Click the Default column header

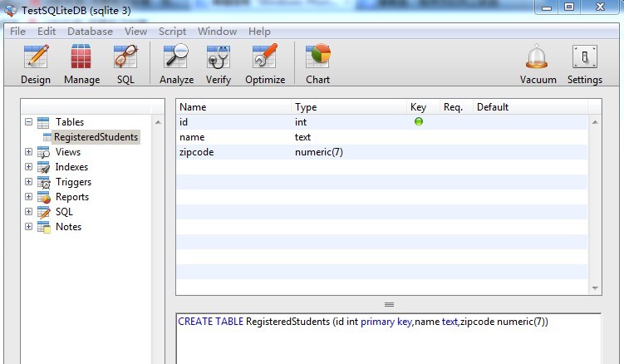(530, 107)
